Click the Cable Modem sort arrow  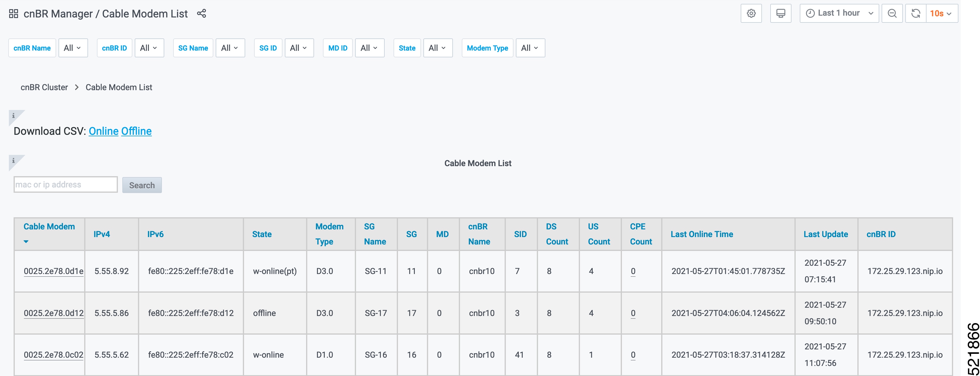click(26, 242)
